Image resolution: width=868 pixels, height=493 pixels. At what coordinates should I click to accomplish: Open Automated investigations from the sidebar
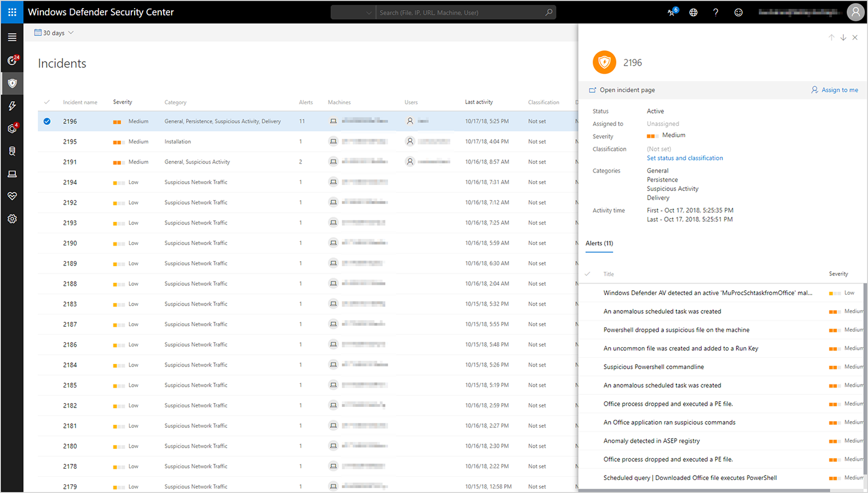pyautogui.click(x=12, y=128)
